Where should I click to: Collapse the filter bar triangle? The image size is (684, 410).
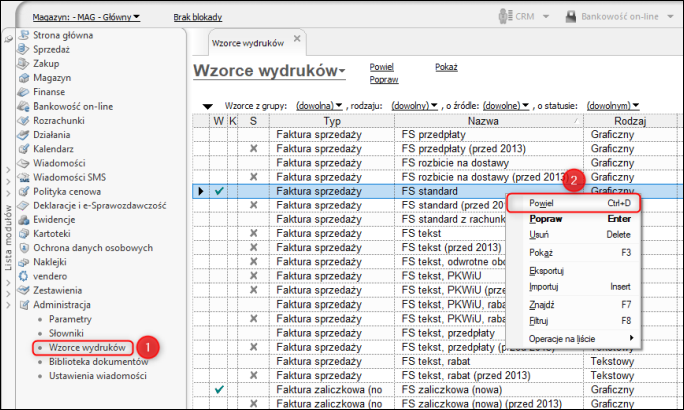tap(208, 106)
